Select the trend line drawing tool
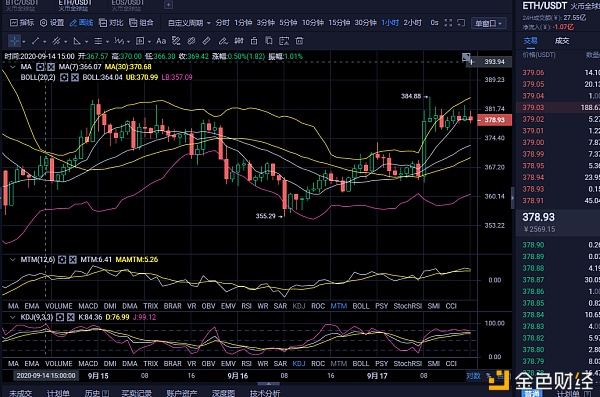The height and width of the screenshot is (397, 600). 35,41
